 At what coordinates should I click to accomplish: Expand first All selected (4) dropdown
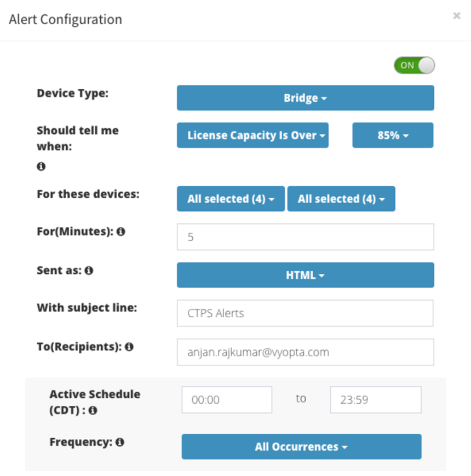(231, 199)
